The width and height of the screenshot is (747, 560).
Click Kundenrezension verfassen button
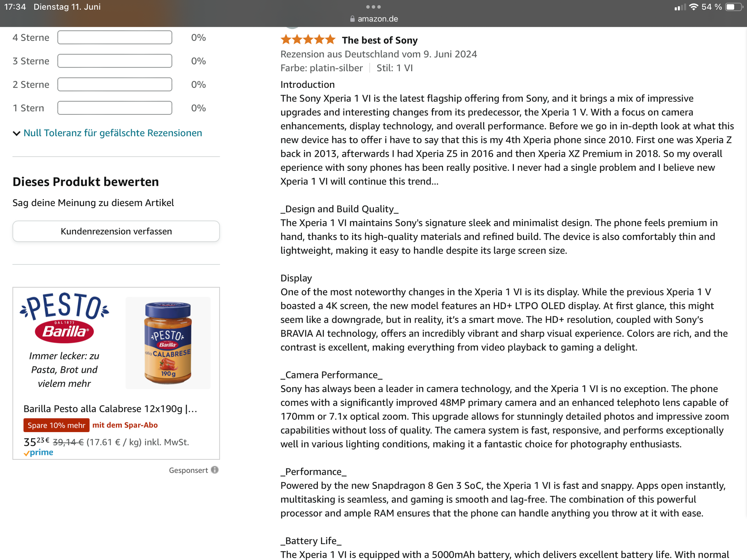point(116,231)
